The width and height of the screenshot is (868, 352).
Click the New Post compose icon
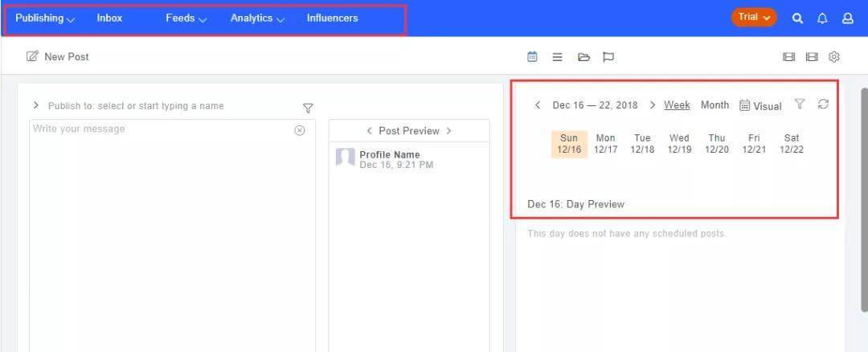[x=33, y=56]
